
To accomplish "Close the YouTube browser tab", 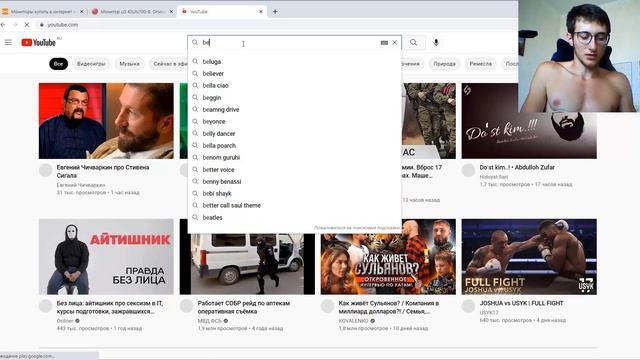I will click(x=261, y=12).
